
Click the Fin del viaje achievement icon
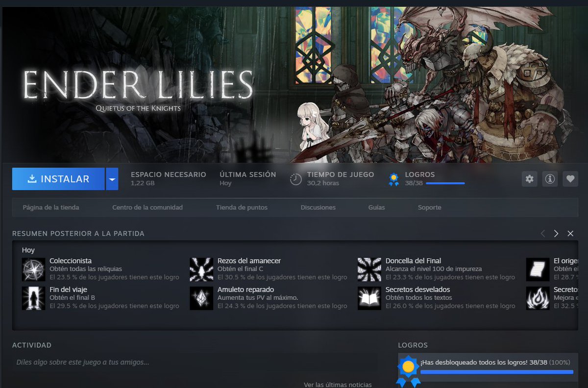33,298
